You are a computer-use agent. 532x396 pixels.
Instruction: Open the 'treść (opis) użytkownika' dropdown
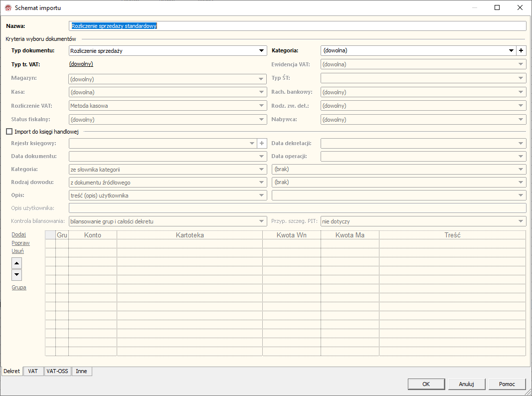click(168, 196)
